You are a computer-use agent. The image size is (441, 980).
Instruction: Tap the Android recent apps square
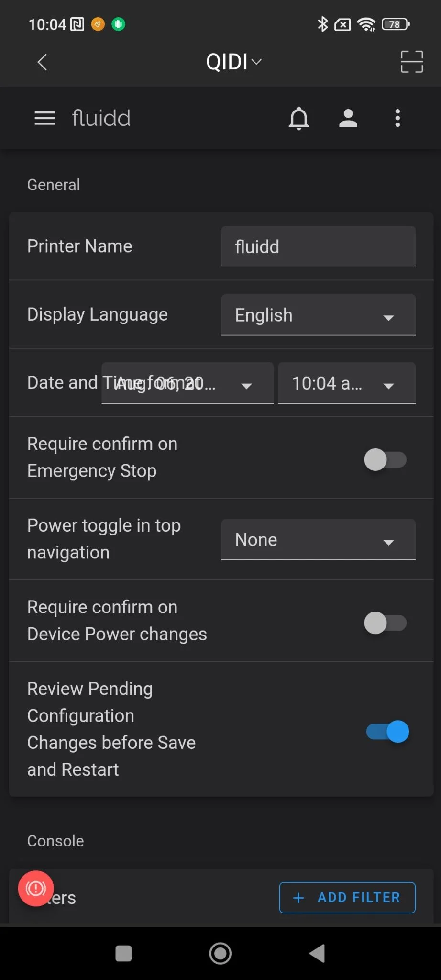pyautogui.click(x=124, y=953)
